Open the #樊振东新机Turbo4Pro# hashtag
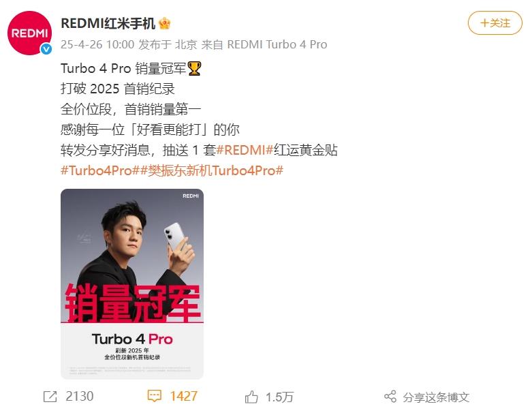The width and height of the screenshot is (532, 413). (x=211, y=170)
